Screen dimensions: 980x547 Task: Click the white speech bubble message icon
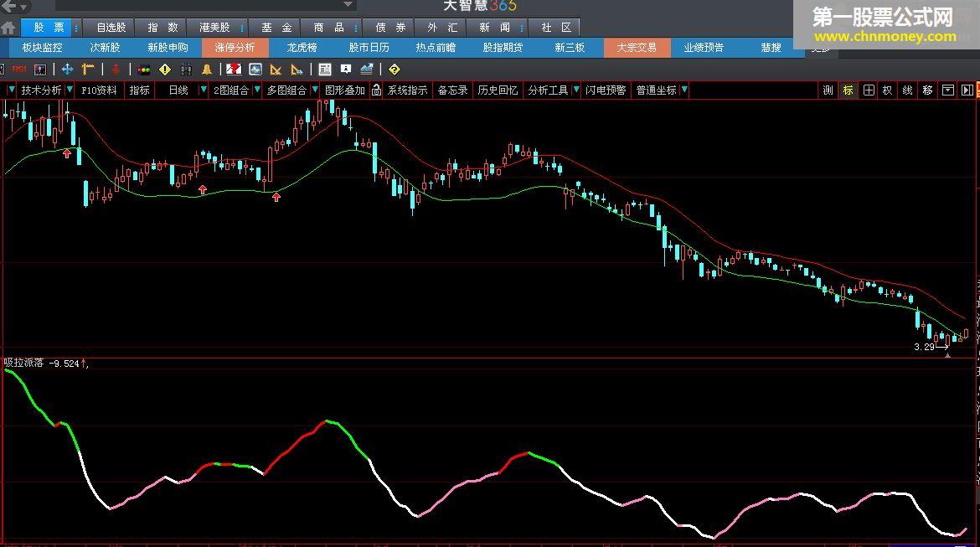coord(346,69)
